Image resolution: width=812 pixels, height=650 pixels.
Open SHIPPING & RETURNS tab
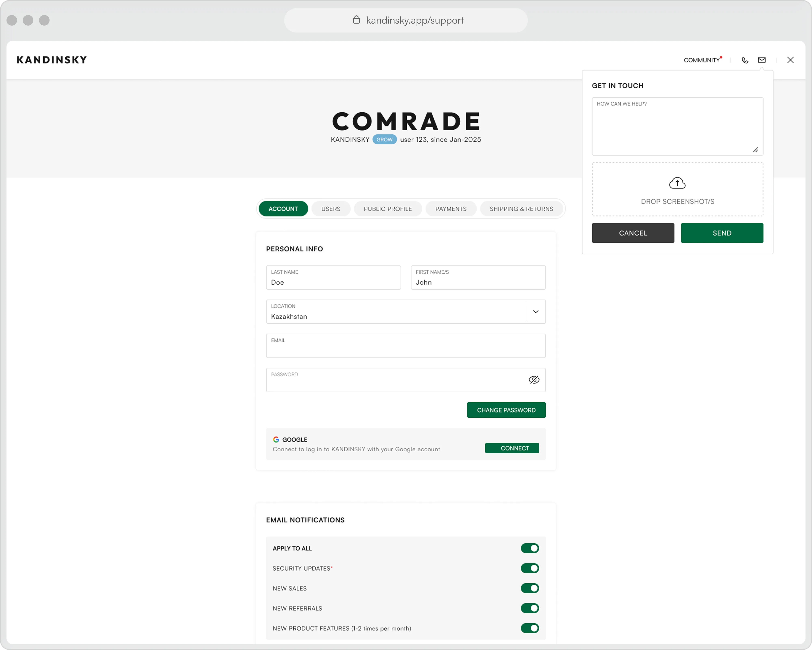(521, 209)
